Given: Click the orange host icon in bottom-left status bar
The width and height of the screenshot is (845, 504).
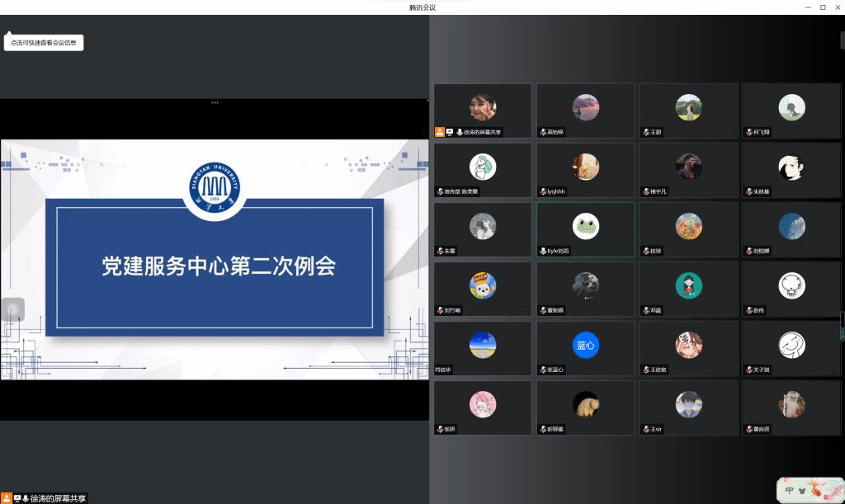Looking at the screenshot, I should click(x=7, y=498).
